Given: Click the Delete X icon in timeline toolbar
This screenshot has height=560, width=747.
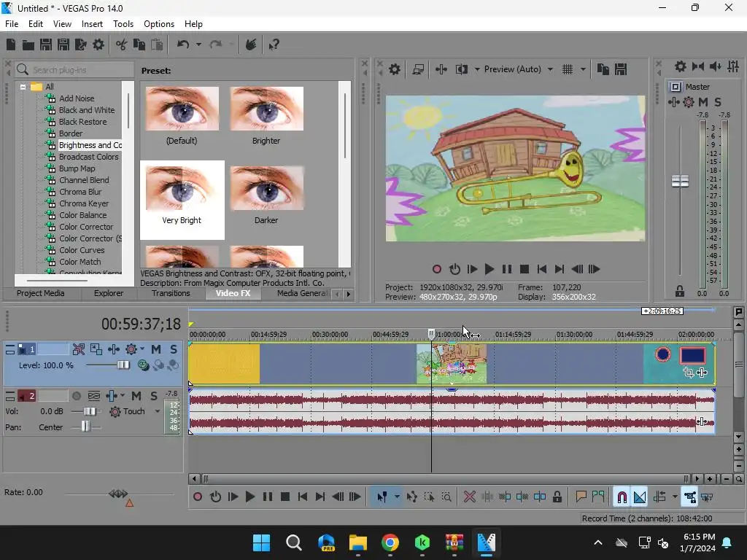Looking at the screenshot, I should [x=469, y=497].
